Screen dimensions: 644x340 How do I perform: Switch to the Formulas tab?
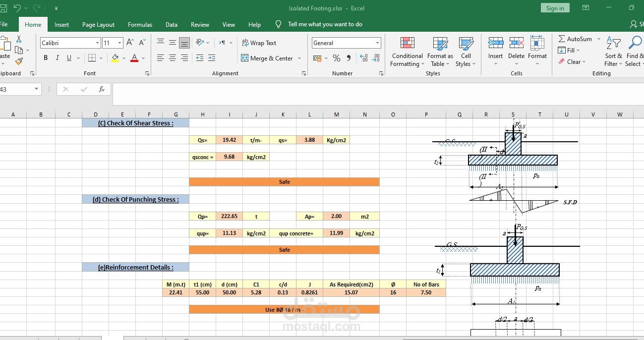pos(140,24)
